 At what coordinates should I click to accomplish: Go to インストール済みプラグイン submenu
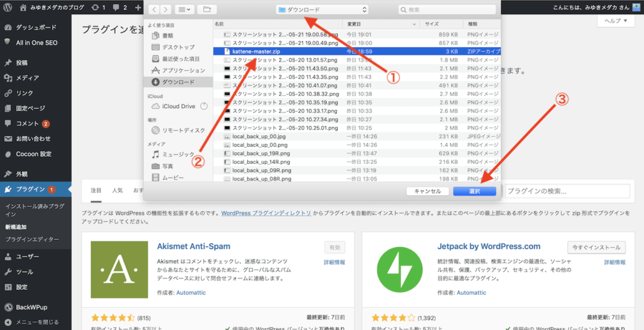coord(35,210)
